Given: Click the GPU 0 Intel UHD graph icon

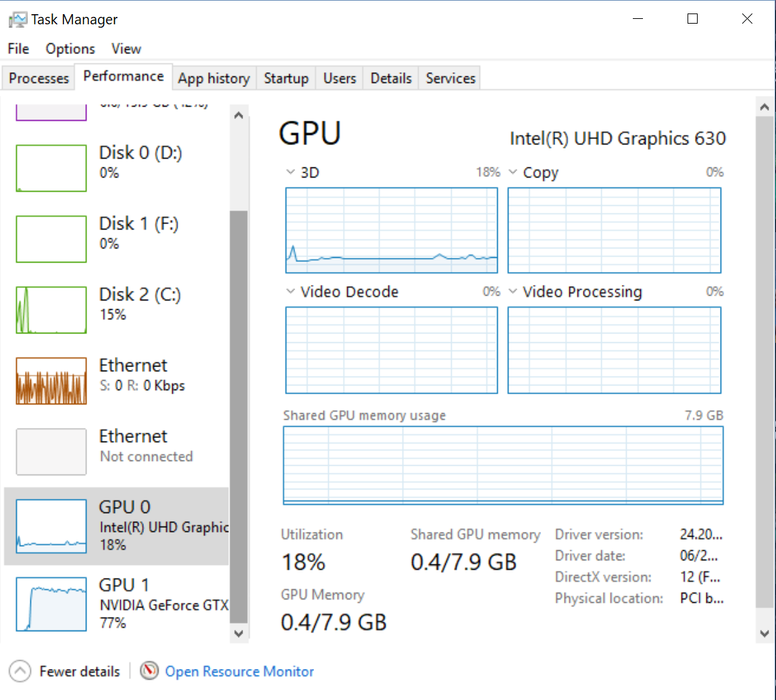Looking at the screenshot, I should (x=51, y=526).
